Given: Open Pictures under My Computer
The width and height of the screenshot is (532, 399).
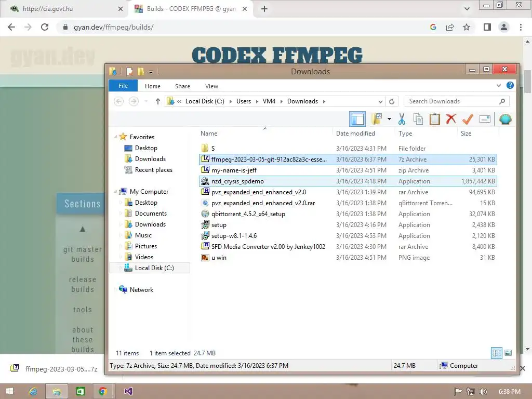Looking at the screenshot, I should pyautogui.click(x=146, y=246).
